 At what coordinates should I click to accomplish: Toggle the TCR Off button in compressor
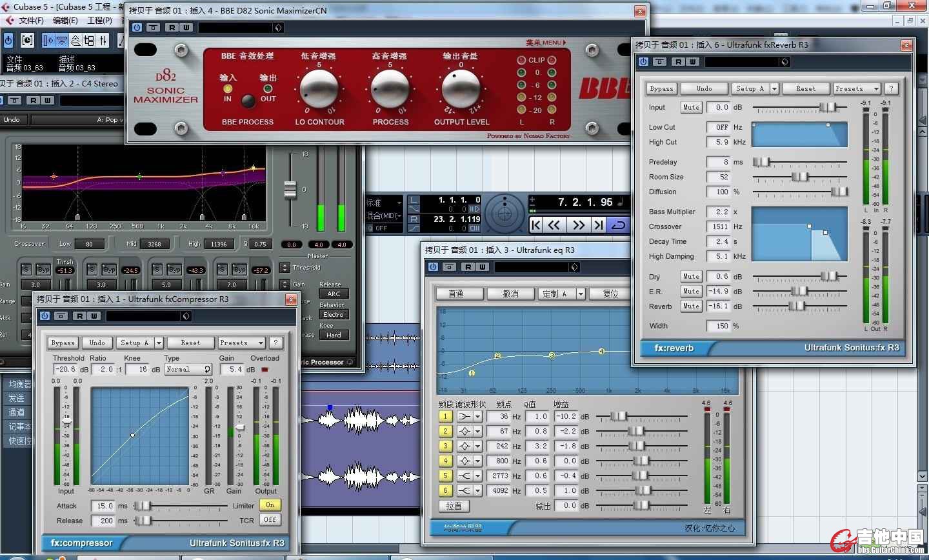click(270, 520)
